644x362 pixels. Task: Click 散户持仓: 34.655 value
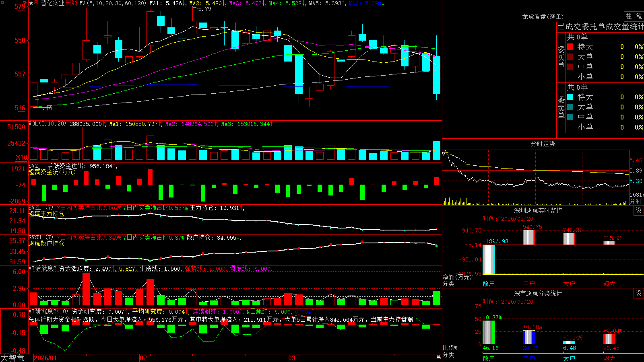click(213, 238)
